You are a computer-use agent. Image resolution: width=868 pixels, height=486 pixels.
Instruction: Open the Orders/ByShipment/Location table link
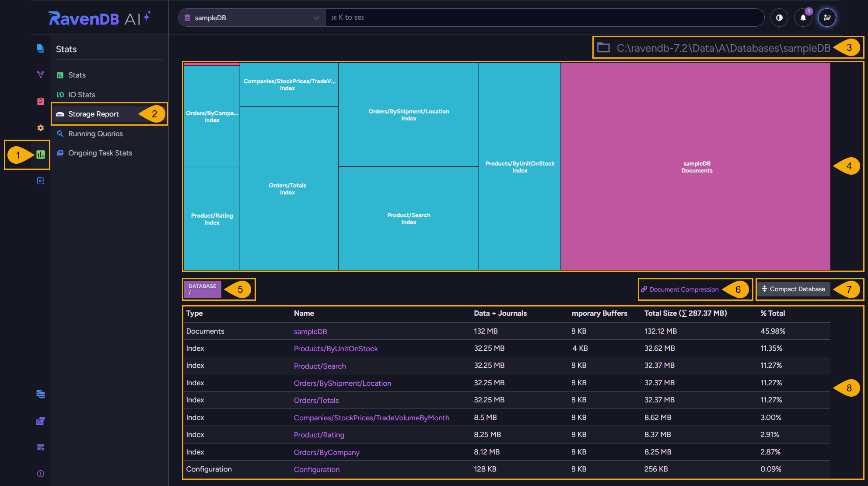click(x=343, y=383)
